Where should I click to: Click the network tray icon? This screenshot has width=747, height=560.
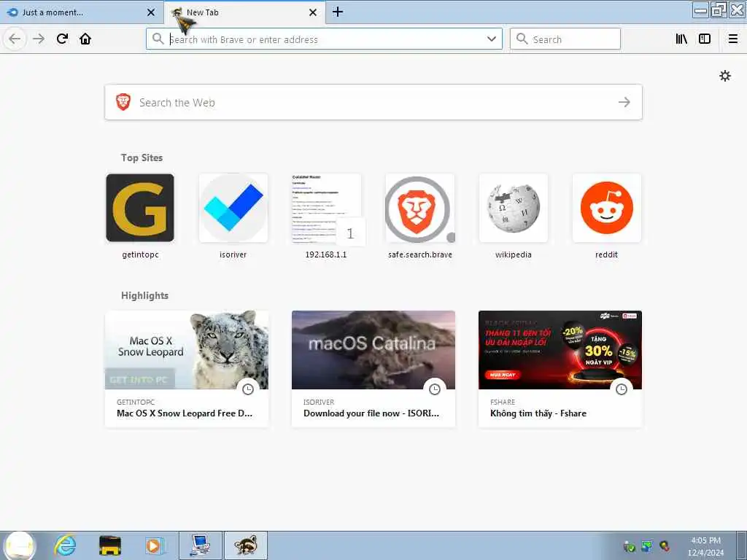(x=647, y=545)
